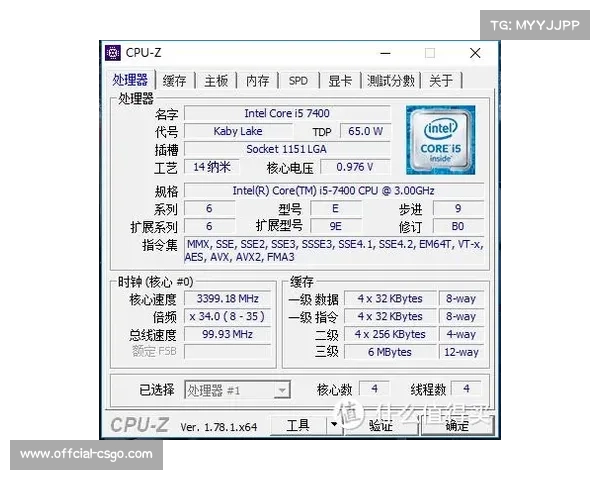The image size is (600, 480).
Task: Click the www.offcial-csgo.com link
Action: [86, 454]
